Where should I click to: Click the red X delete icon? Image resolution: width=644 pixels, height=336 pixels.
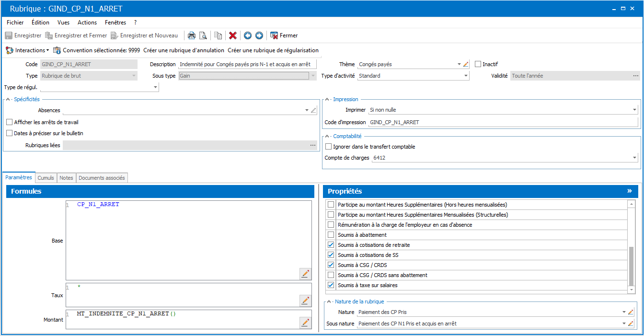coord(233,35)
